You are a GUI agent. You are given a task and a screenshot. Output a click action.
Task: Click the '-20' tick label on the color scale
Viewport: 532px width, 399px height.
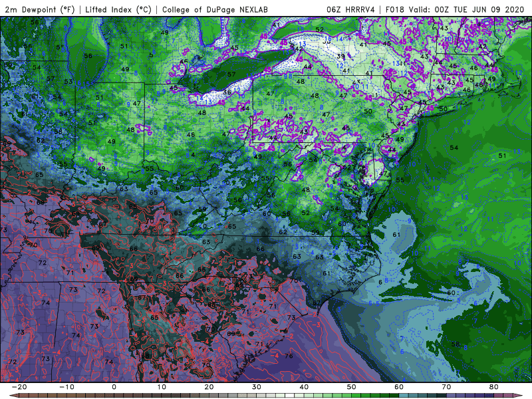19,387
